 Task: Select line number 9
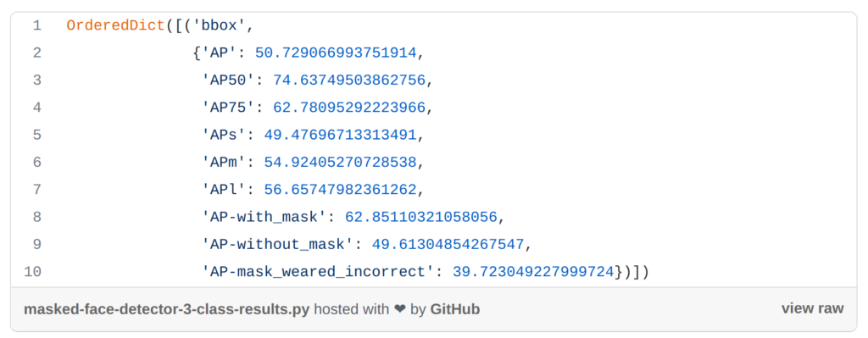tap(36, 245)
